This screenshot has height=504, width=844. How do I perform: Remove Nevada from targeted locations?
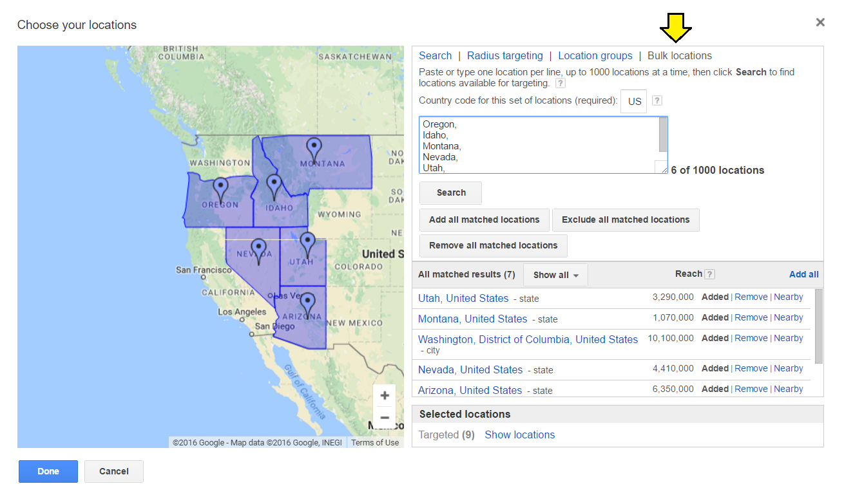[751, 369]
